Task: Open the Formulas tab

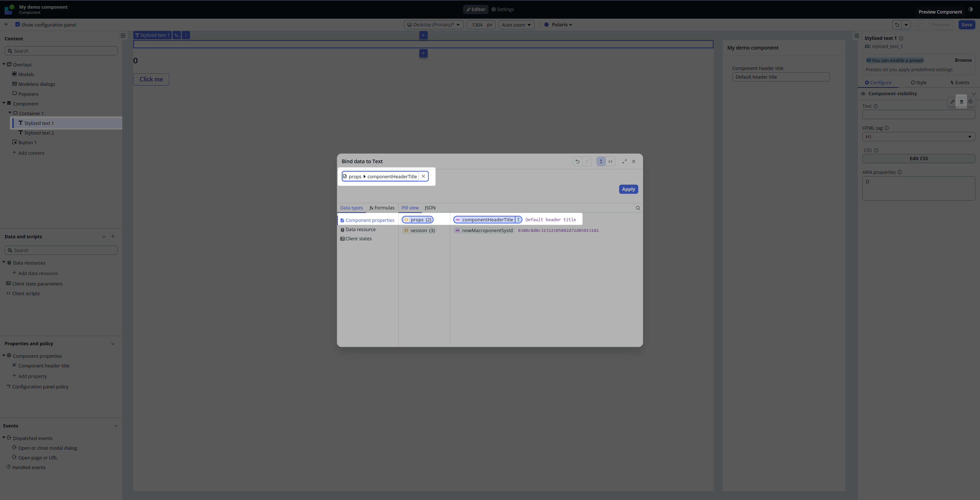Action: point(382,208)
